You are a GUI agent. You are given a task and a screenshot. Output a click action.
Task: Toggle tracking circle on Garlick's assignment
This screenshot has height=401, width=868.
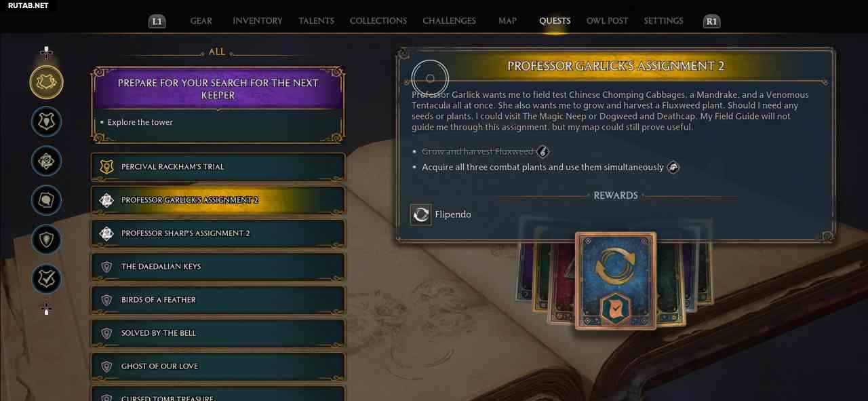(x=430, y=79)
